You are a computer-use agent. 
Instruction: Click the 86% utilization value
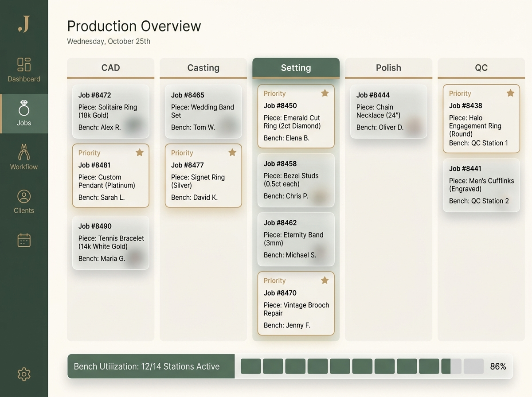pyautogui.click(x=498, y=366)
